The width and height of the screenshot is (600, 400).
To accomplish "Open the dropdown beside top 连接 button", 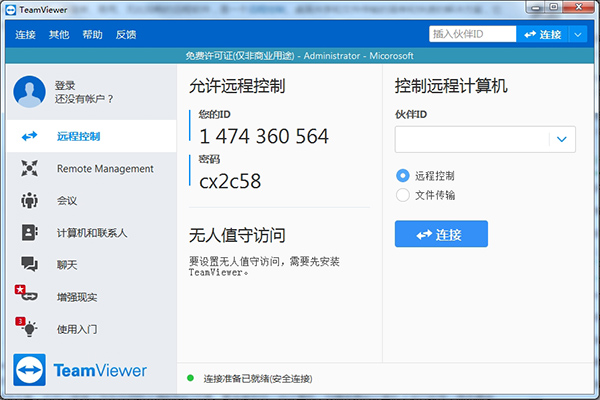I will pos(578,35).
